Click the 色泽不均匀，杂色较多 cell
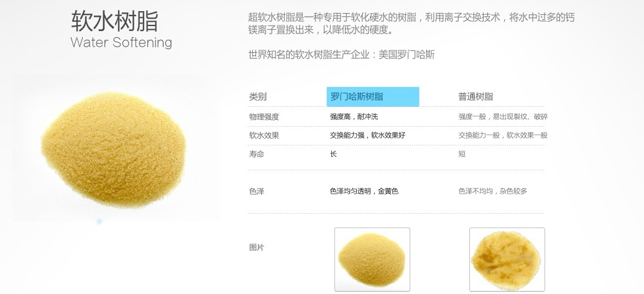The image size is (644, 294). [493, 191]
